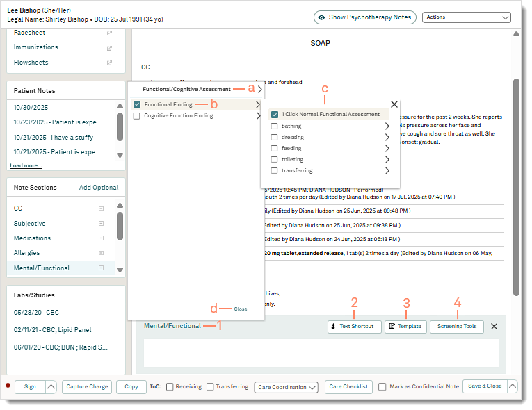Click the Screening Tools button
Image resolution: width=532 pixels, height=410 pixels.
pyautogui.click(x=456, y=326)
